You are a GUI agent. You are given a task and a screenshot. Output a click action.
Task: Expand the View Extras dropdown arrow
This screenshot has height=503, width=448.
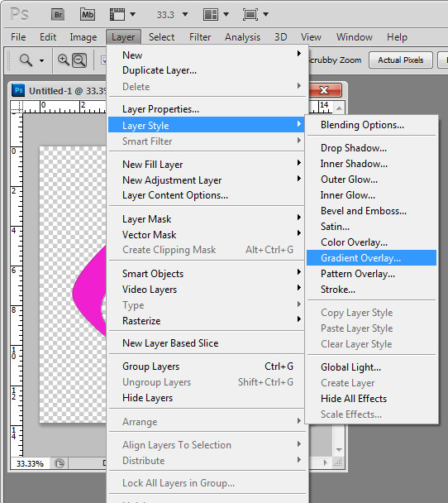[133, 14]
